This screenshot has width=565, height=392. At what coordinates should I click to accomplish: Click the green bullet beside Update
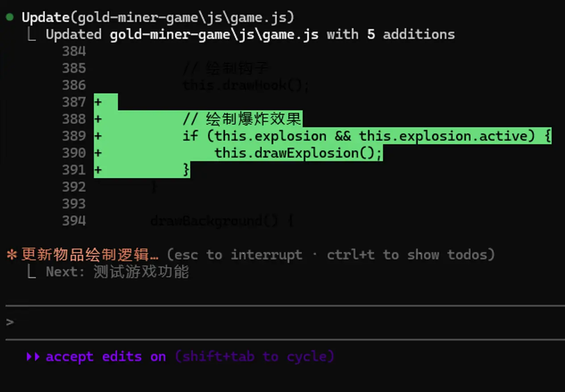click(x=9, y=17)
